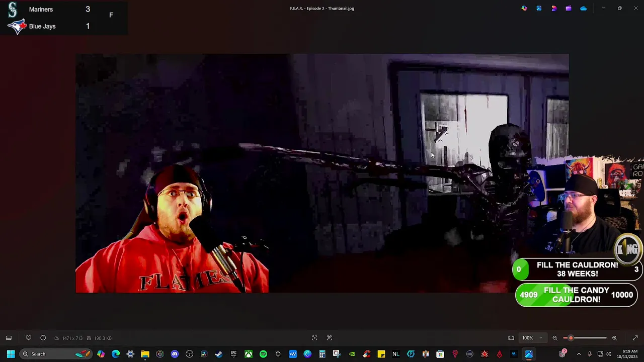Open NVIDIA app from the taskbar
This screenshot has width=644, height=362.
pos(352,354)
